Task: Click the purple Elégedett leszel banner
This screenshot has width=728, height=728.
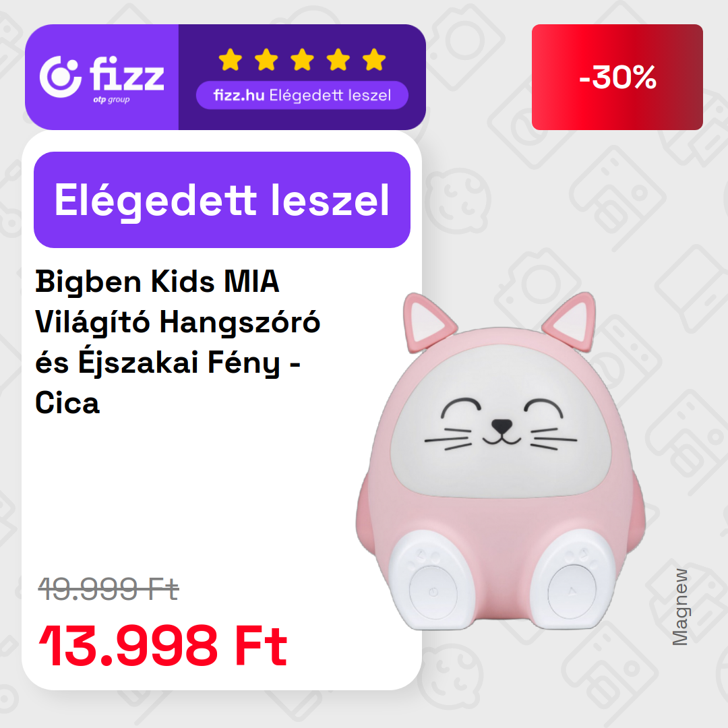Action: click(x=222, y=200)
